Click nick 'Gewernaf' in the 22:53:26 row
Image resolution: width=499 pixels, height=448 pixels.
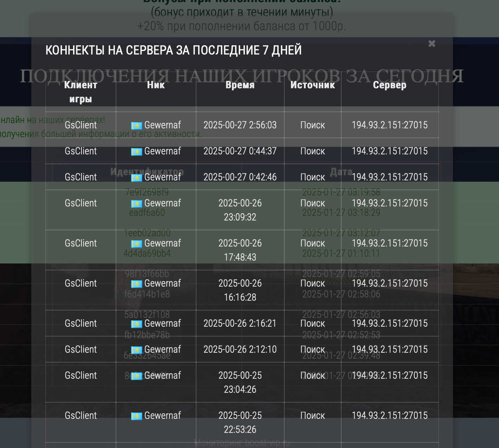(x=163, y=415)
